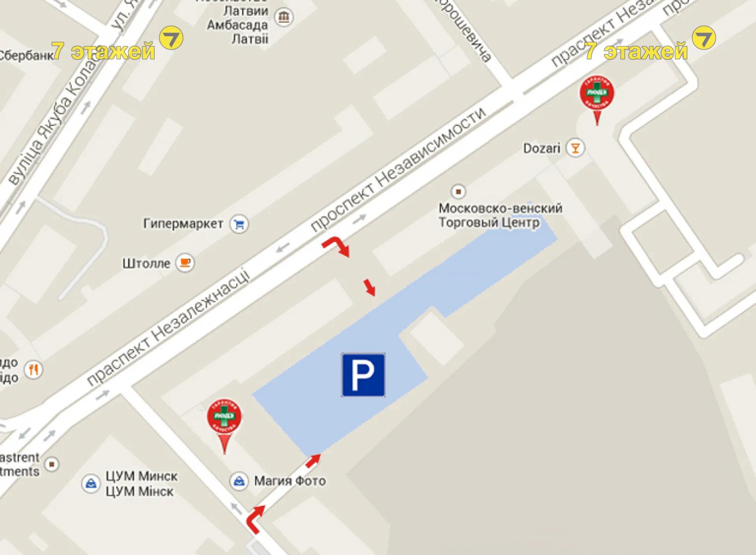756x555 pixels.
Task: Click the Штолле coffee cup icon
Action: tap(185, 263)
